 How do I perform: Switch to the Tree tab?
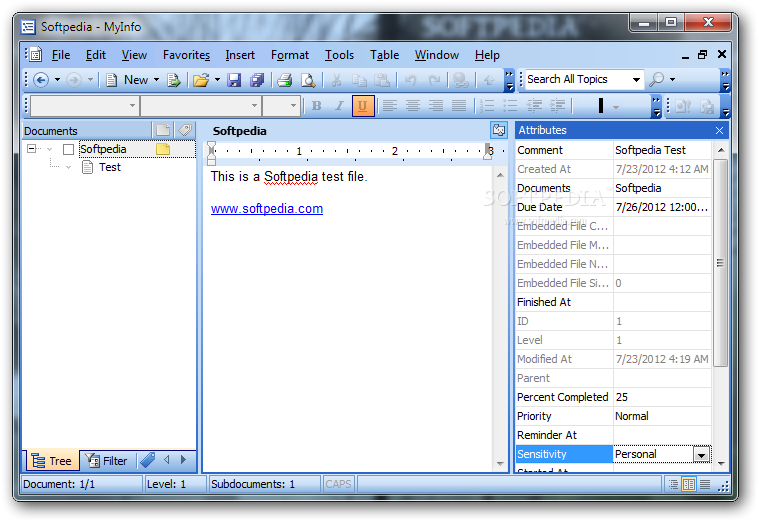(51, 461)
